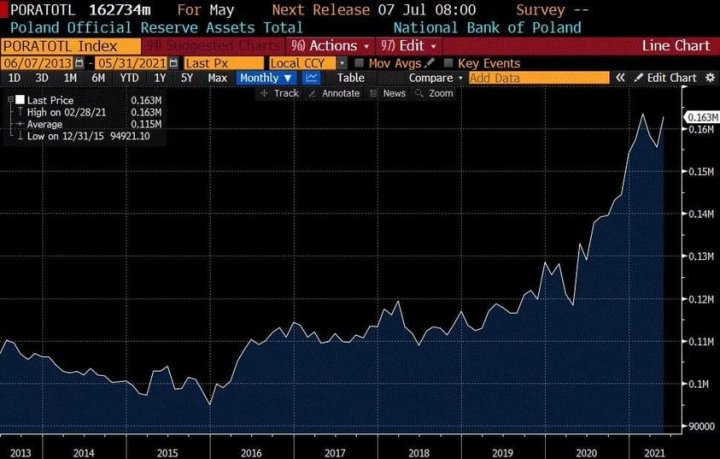Enable the Mov Avgs checkbox
The height and width of the screenshot is (459, 720).
pos(360,63)
